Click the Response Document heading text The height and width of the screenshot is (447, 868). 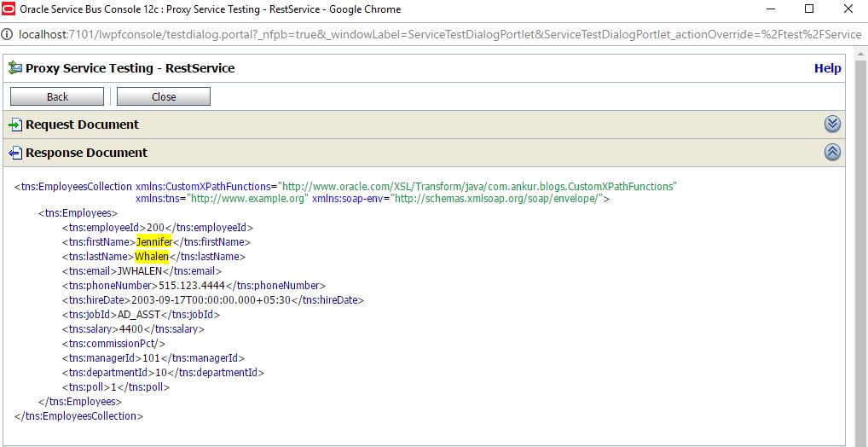coord(87,153)
